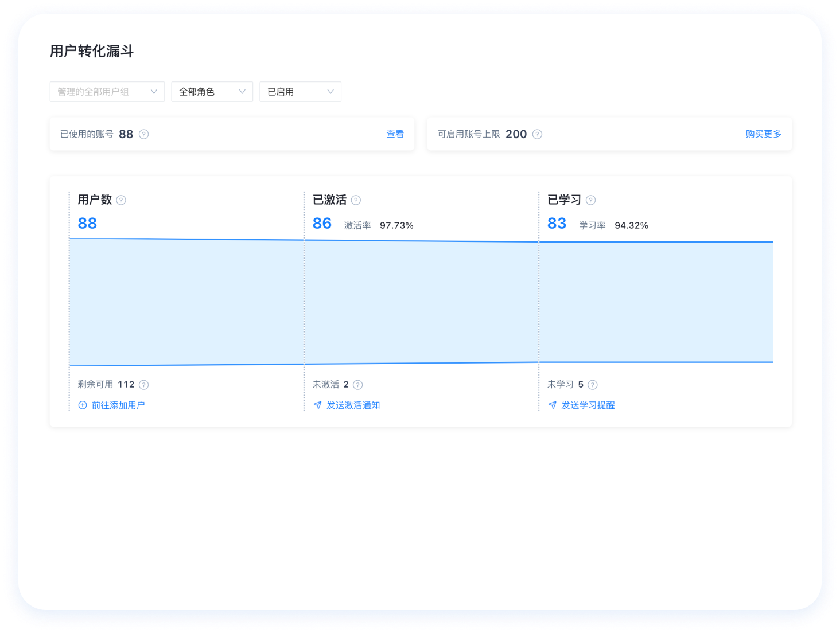Expand the 已启用 status filter
This screenshot has width=840, height=633.
pos(301,92)
